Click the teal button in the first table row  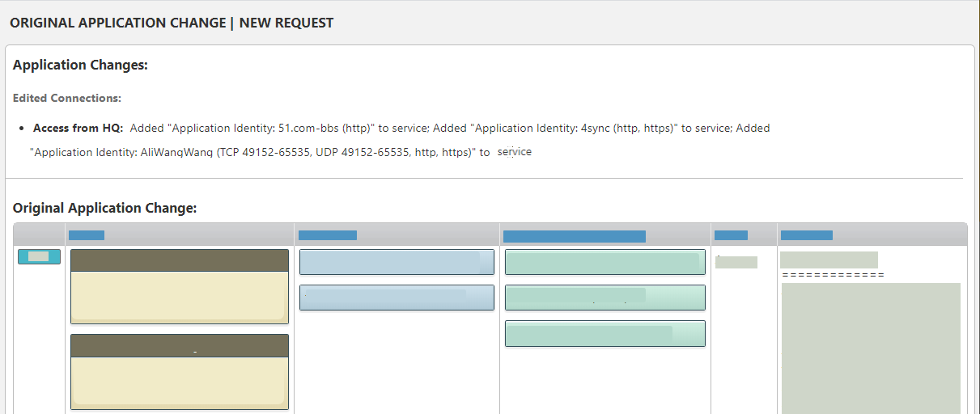[x=39, y=256]
